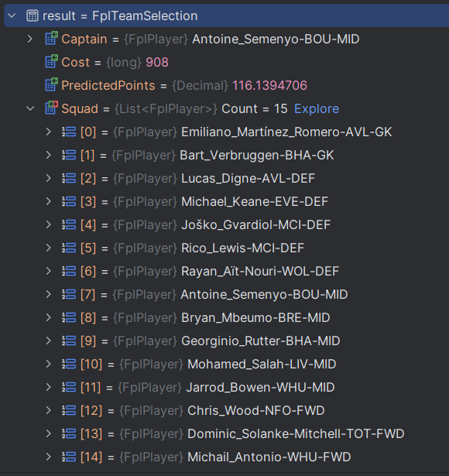This screenshot has width=449, height=476.
Task: Expand squad item [2] Lucas Digne
Action: [x=48, y=178]
